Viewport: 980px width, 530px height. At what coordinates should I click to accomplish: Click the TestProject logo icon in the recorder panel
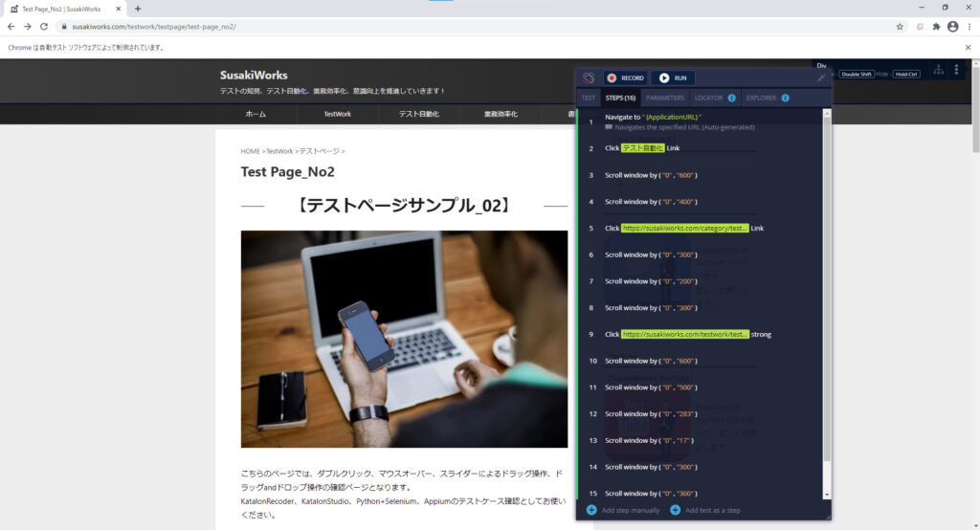pyautogui.click(x=589, y=78)
